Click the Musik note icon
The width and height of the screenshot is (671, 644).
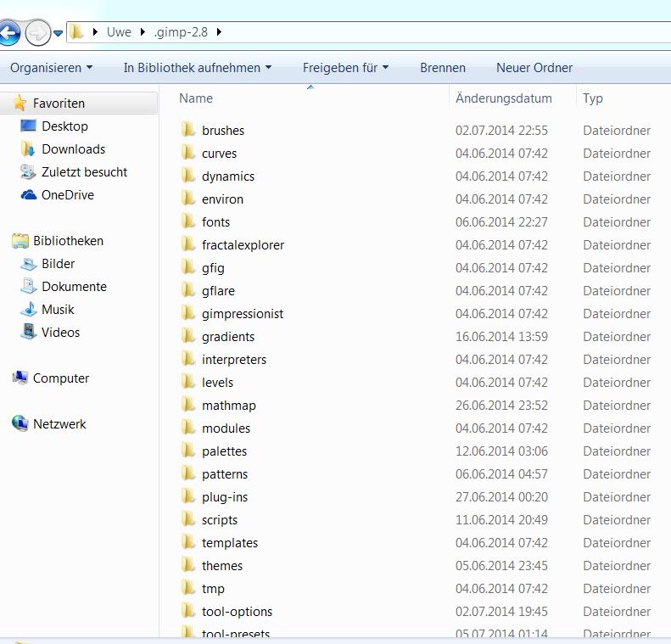[29, 309]
